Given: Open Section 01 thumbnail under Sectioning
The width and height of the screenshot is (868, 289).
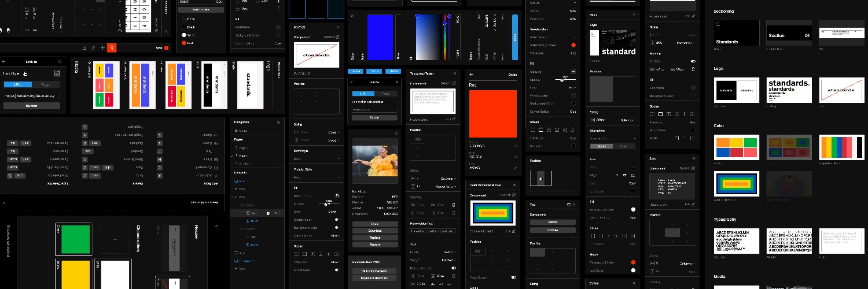Looking at the screenshot, I should tap(788, 33).
